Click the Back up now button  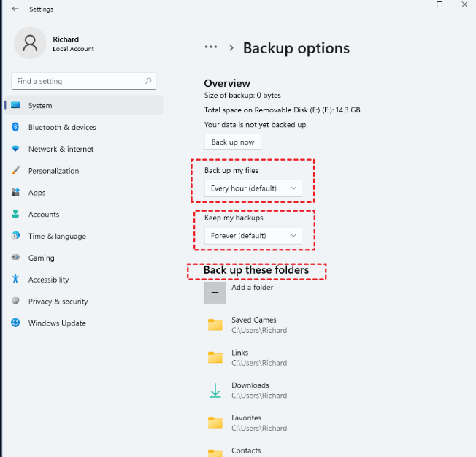click(233, 142)
